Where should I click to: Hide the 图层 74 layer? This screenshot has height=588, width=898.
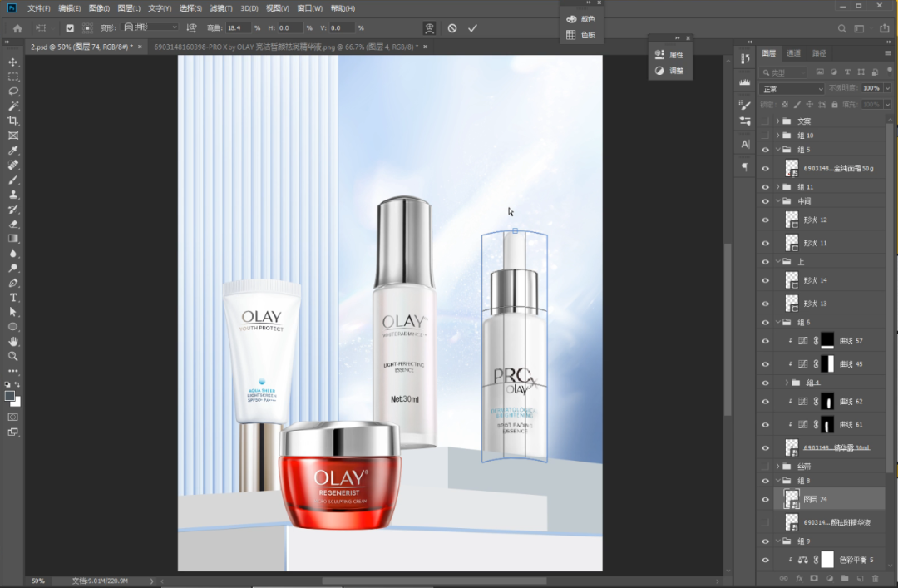tap(765, 499)
